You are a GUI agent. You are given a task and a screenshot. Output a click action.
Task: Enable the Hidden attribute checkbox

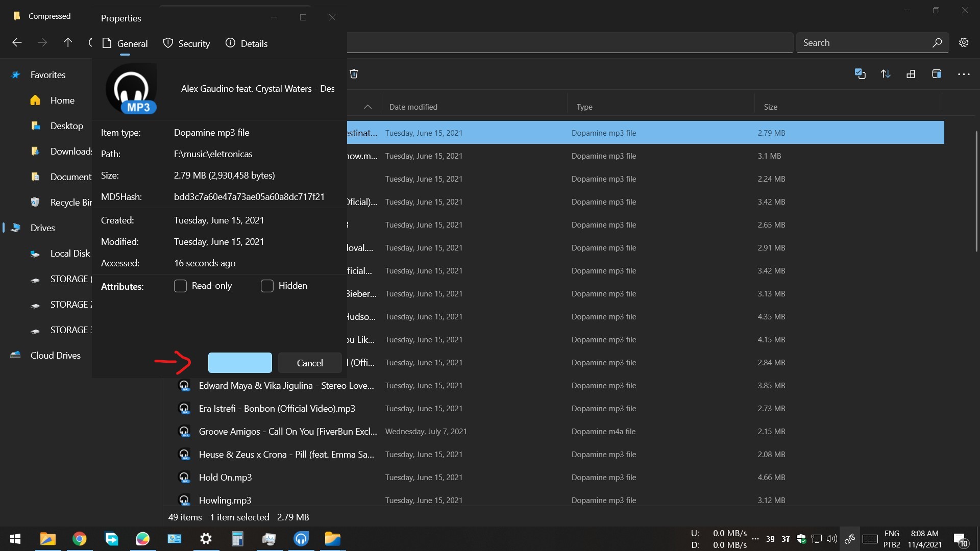[x=267, y=286]
